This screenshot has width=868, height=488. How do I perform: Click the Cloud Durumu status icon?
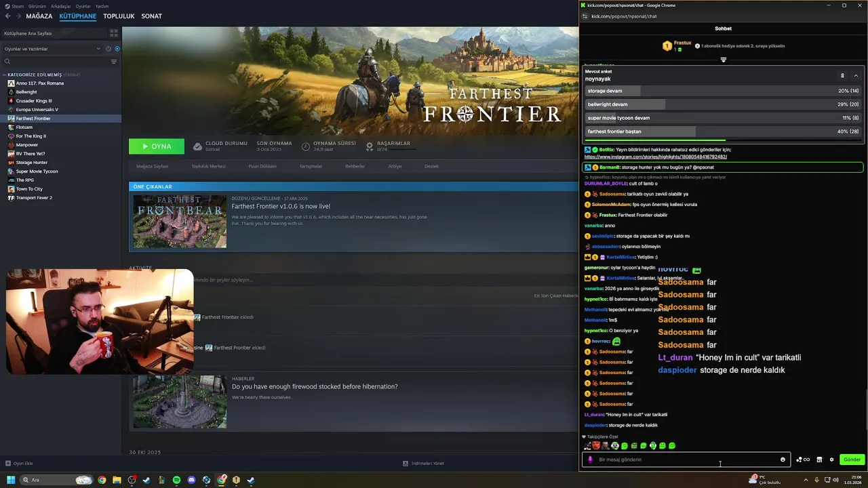(x=197, y=146)
